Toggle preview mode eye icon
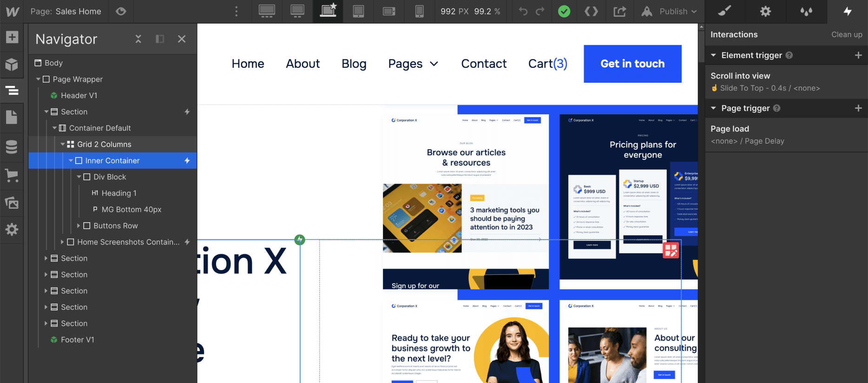868x383 pixels. 121,11
